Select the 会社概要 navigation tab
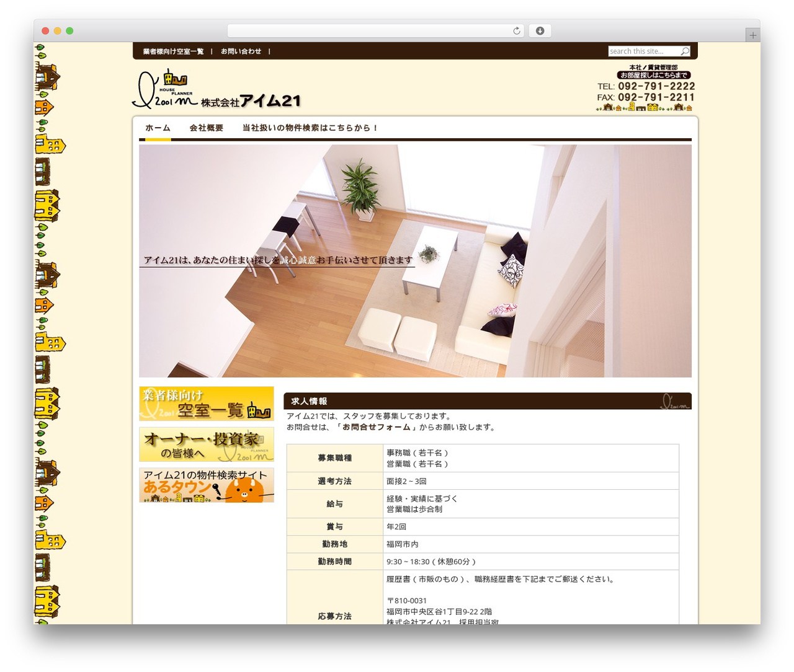The image size is (794, 672). [x=206, y=128]
